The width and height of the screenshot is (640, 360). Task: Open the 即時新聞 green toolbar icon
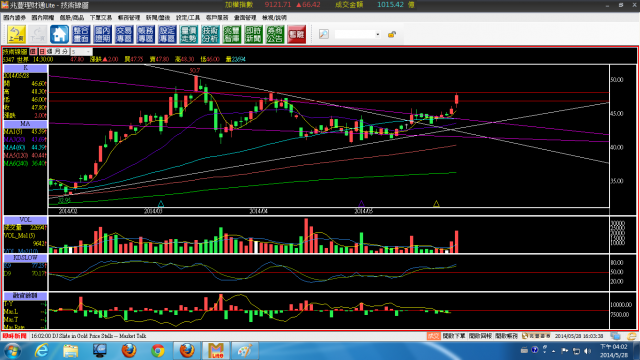click(253, 34)
